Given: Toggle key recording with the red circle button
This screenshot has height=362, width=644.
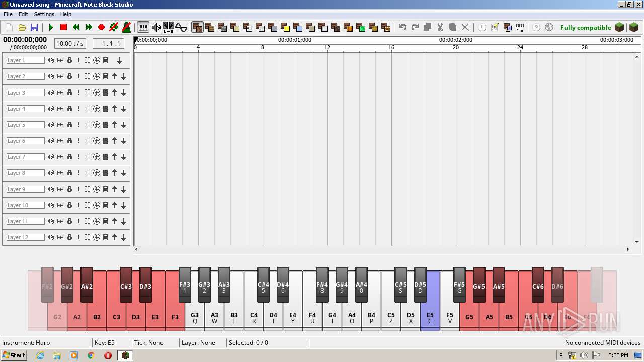Looking at the screenshot, I should pyautogui.click(x=101, y=27).
